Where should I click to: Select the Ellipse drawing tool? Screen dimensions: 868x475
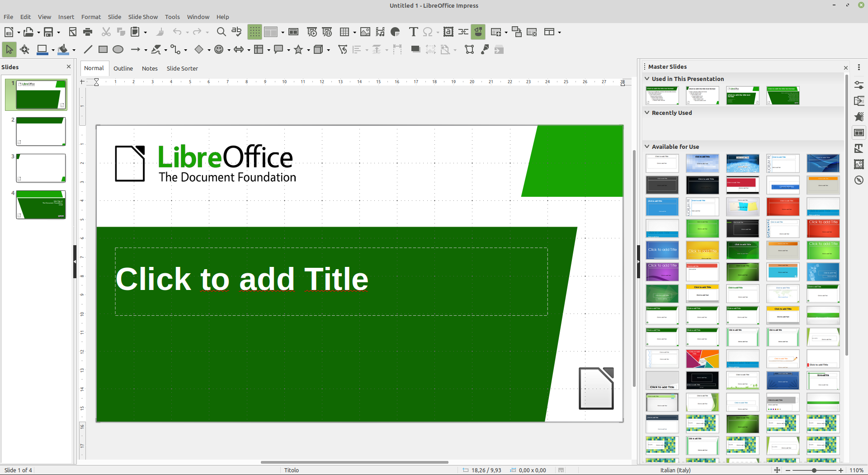[x=118, y=50]
